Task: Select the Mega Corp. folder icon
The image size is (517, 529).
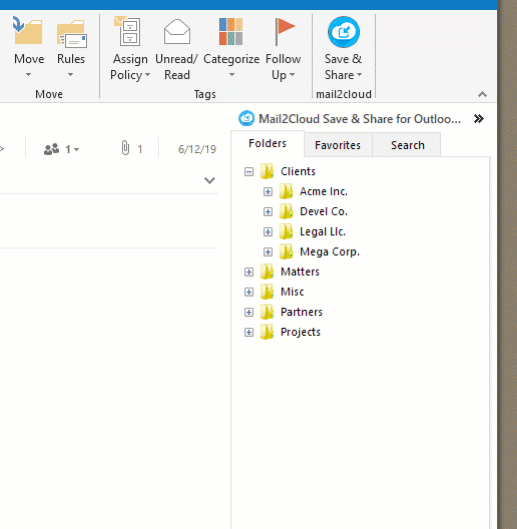Action: tap(286, 252)
